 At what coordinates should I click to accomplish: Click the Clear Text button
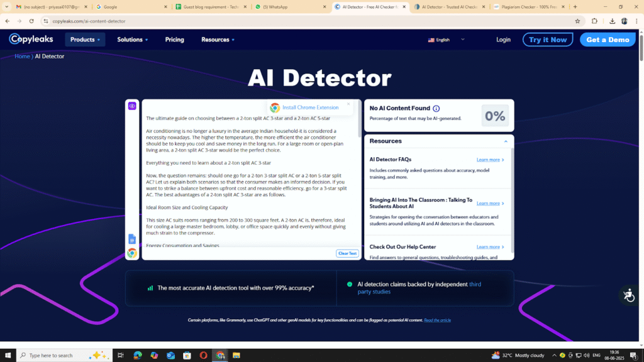click(347, 253)
